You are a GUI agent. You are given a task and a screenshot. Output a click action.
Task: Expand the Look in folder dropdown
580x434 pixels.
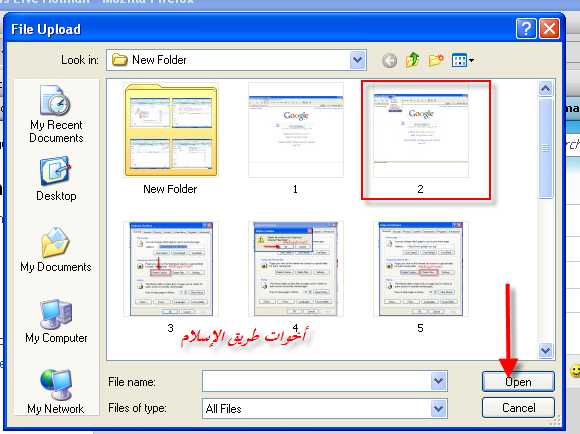357,60
